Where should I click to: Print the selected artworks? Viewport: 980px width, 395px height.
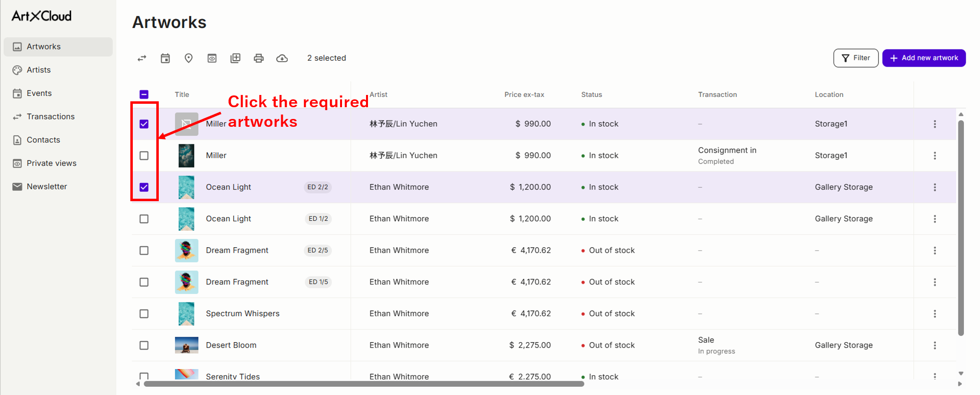pyautogui.click(x=259, y=58)
